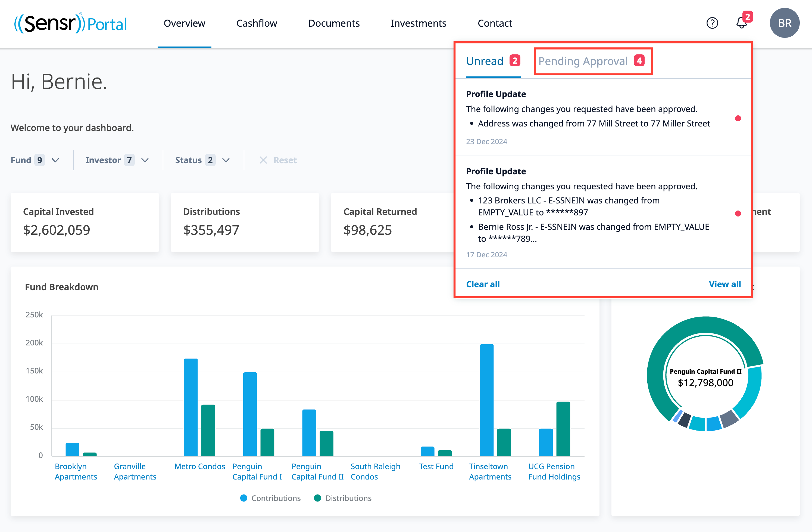Click the Tinseltown Apartments contributions bar

coord(486,400)
